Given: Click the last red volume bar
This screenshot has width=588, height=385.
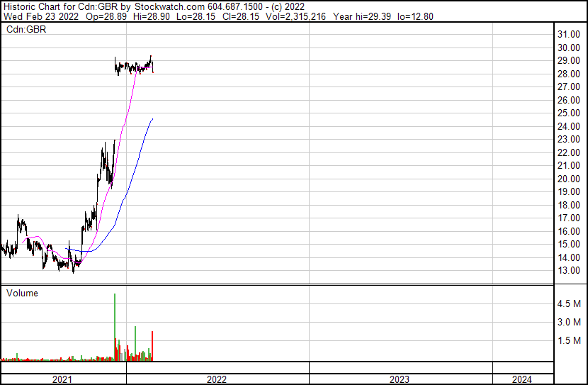Looking at the screenshot, I should pyautogui.click(x=152, y=346).
